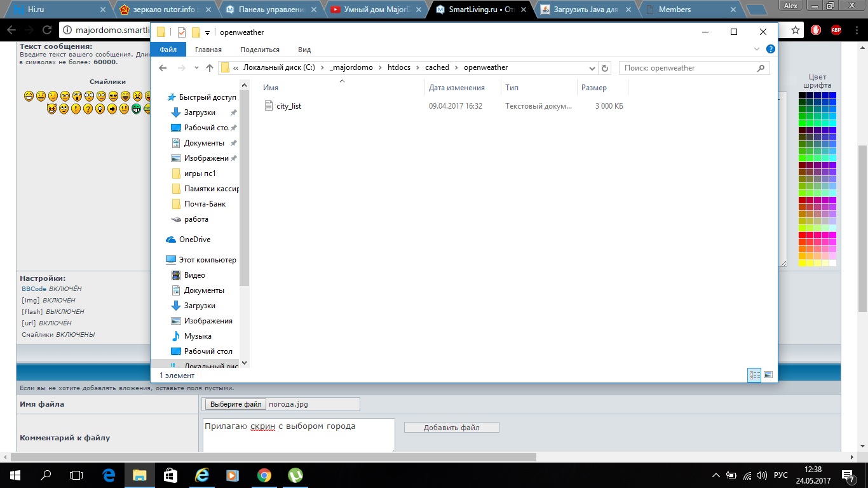Click the Выберите файл button
Viewport: 868px width, 488px height.
pyautogui.click(x=236, y=404)
